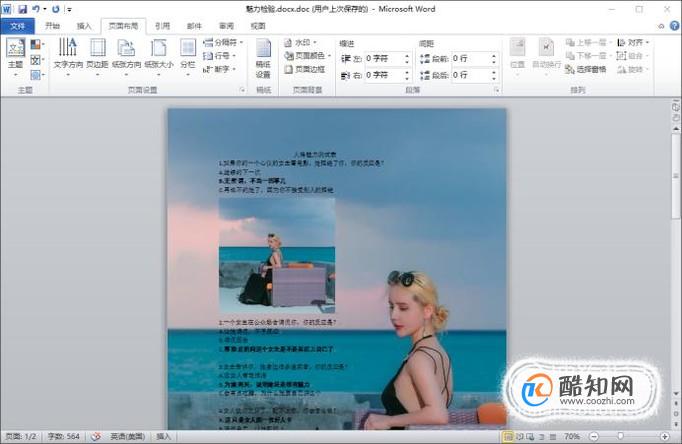682x444 pixels.
Task: Open 页面颜色 (Page Color) dropdown
Action: tap(308, 56)
